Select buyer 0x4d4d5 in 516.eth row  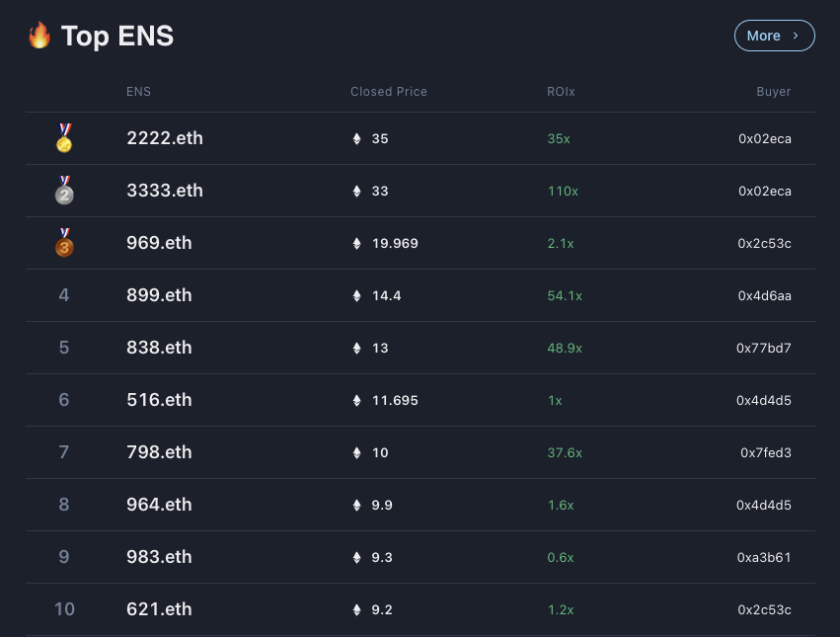[764, 401]
